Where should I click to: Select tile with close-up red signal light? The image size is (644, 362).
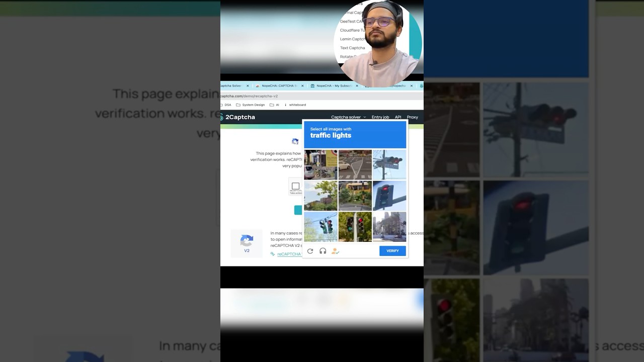pos(389,196)
